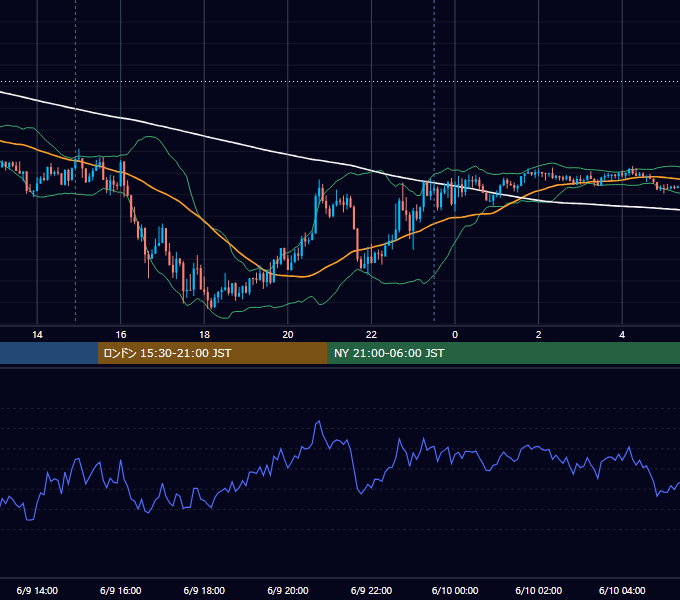Image resolution: width=680 pixels, height=600 pixels.
Task: Click the 18 hour axis label
Action: pos(204,335)
